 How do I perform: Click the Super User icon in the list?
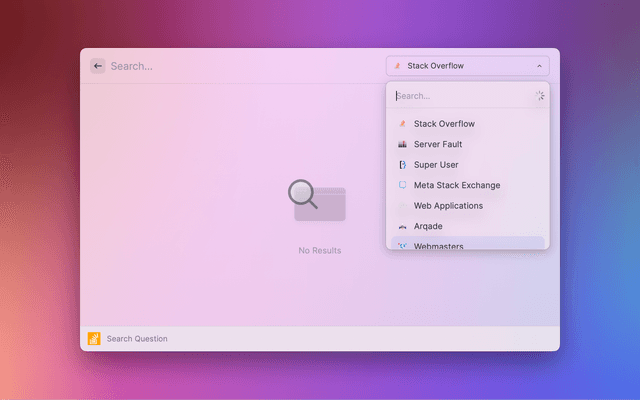402,165
